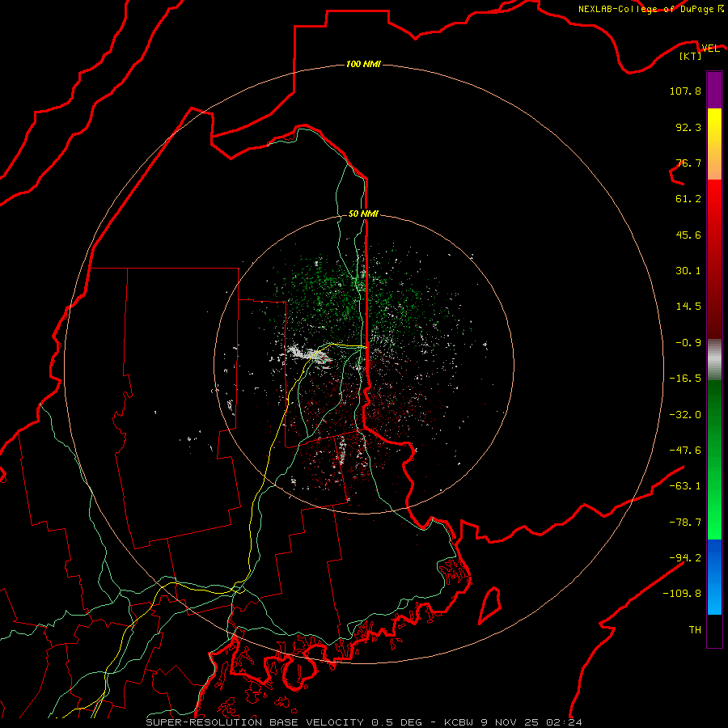Viewport: 728px width, 728px height.
Task: Click the 45.6 velocity scale value
Action: (x=688, y=235)
